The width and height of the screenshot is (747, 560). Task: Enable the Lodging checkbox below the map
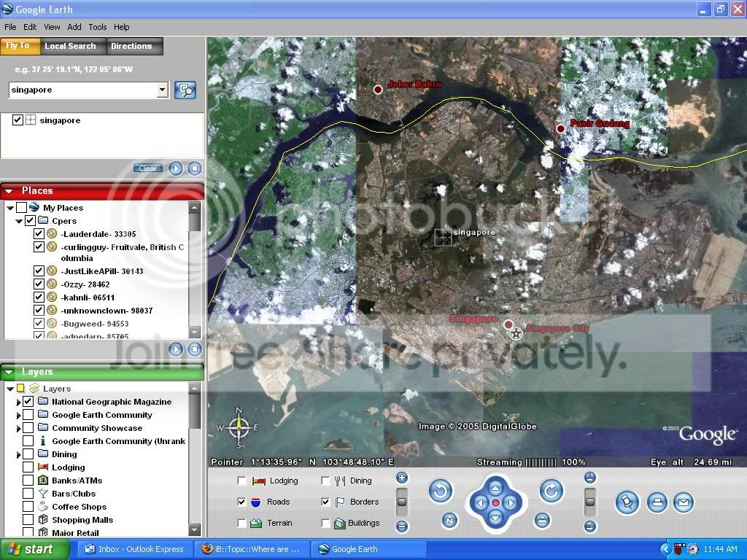click(x=241, y=481)
